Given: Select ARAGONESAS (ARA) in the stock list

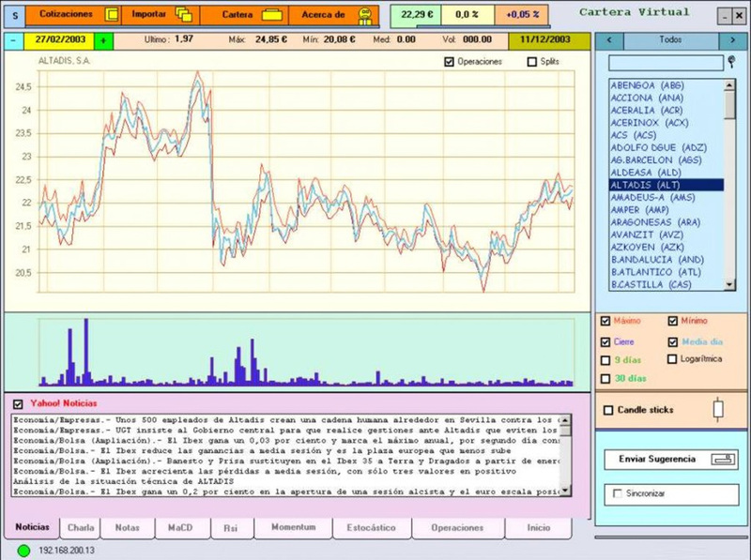Looking at the screenshot, I should coord(667,222).
